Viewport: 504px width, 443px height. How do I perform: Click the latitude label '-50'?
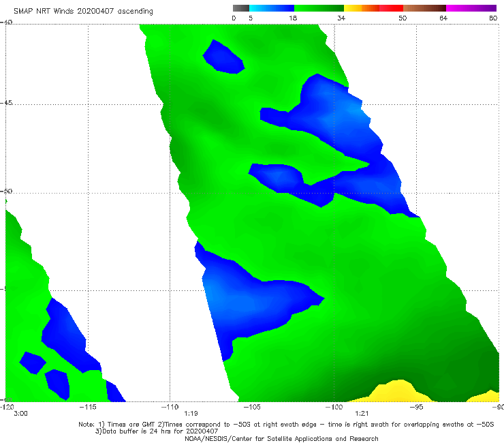click(6, 191)
